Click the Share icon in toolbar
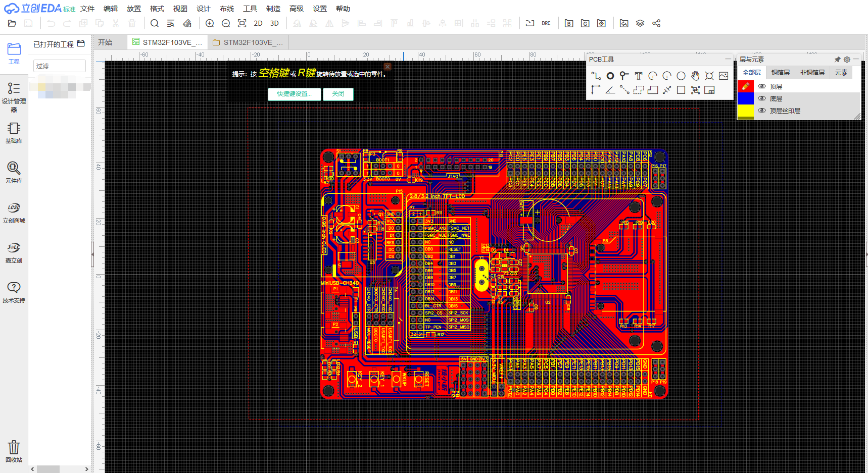The image size is (868, 473). click(x=656, y=23)
